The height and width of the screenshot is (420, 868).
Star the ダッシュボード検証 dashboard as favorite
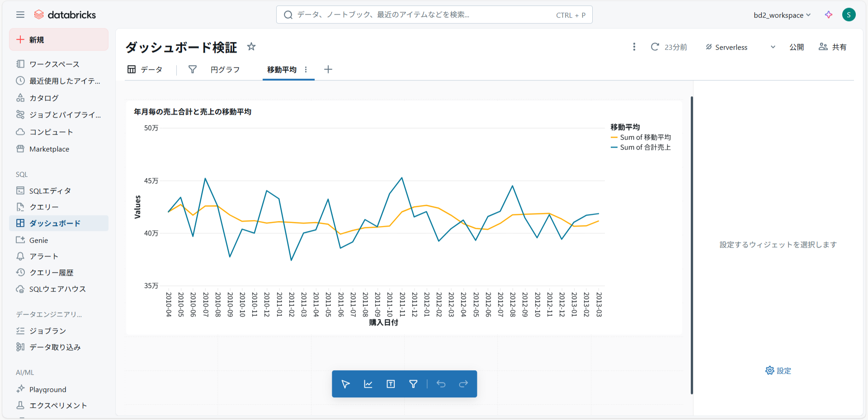point(251,47)
